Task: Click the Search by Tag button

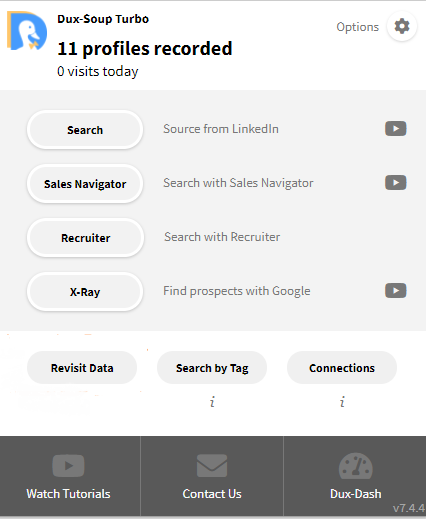Action: (x=212, y=368)
